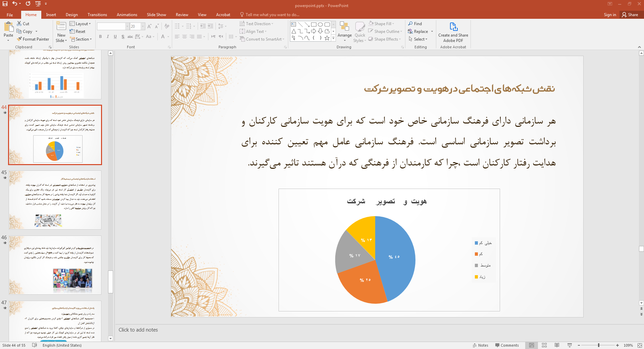
Task: Click Decrease Font Size icon
Action: coord(157,27)
